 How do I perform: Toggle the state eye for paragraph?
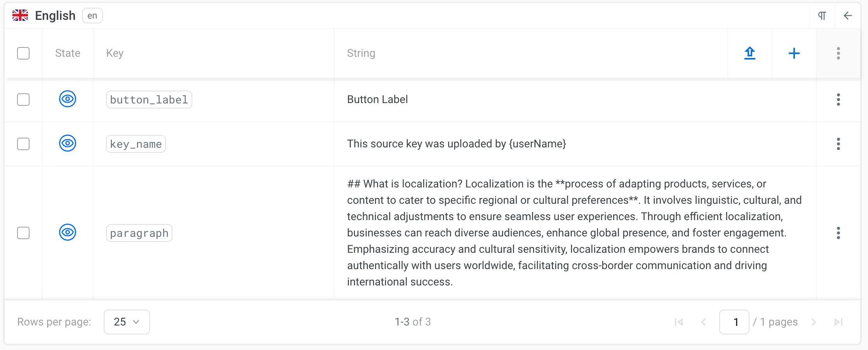(x=68, y=233)
